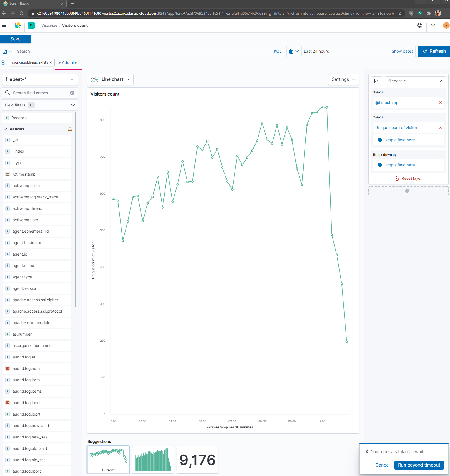Open the help menu lifebuoy icon
The width and height of the screenshot is (450, 476).
tap(420, 25)
